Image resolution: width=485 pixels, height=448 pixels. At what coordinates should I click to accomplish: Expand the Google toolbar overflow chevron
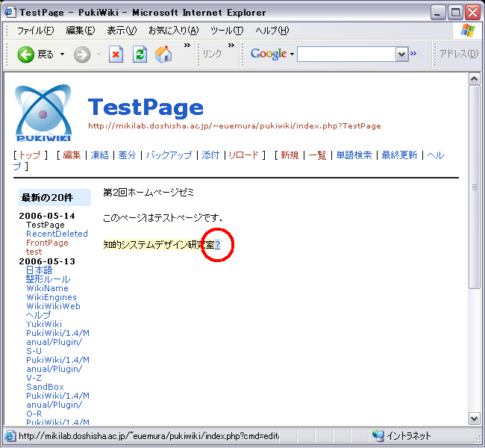pyautogui.click(x=413, y=54)
